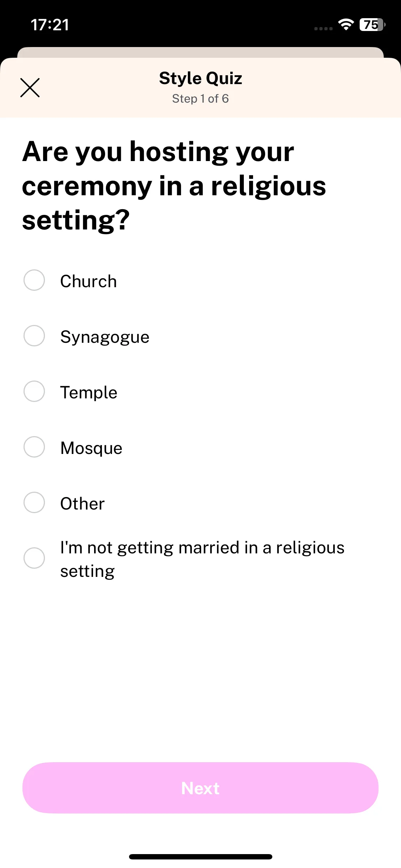The width and height of the screenshot is (401, 868).
Task: Tap the pink Next button
Action: (x=200, y=788)
